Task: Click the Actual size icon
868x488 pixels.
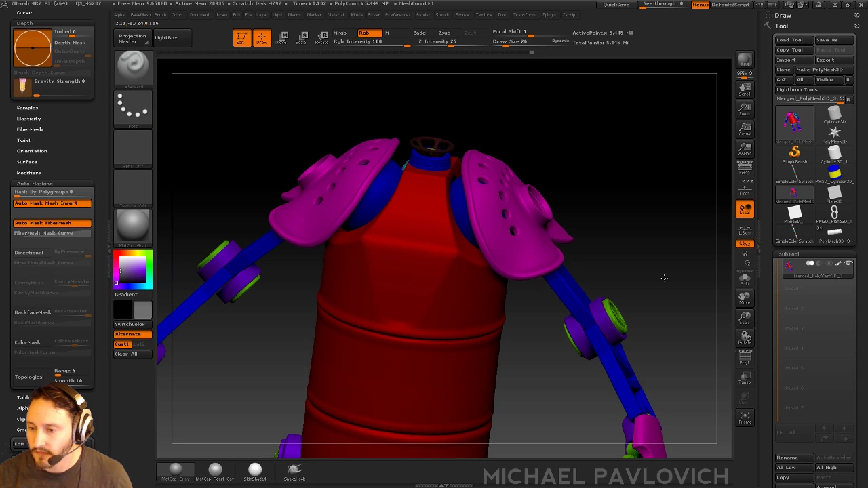Action: pos(745,128)
